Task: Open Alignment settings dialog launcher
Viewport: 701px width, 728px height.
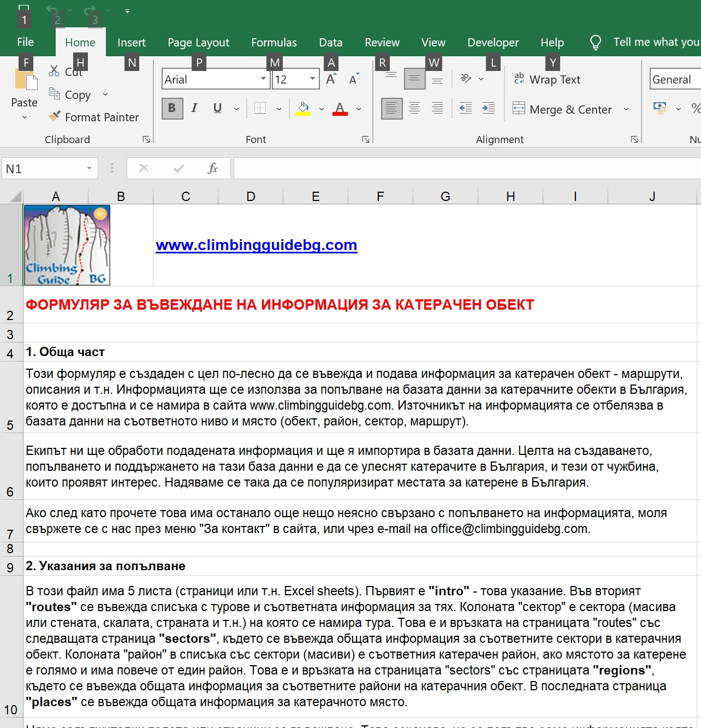Action: pos(634,139)
